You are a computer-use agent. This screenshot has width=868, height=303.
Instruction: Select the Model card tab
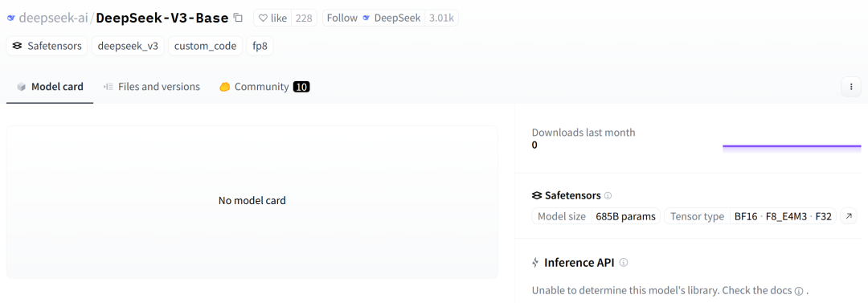[x=50, y=87]
